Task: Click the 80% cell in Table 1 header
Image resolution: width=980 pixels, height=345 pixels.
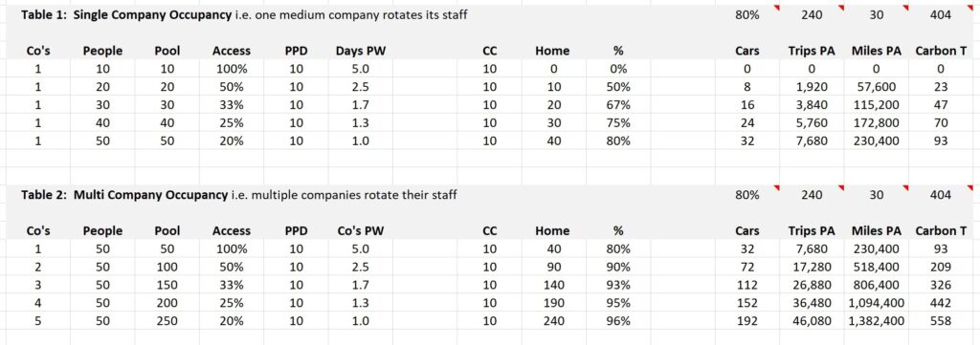Action: [746, 15]
